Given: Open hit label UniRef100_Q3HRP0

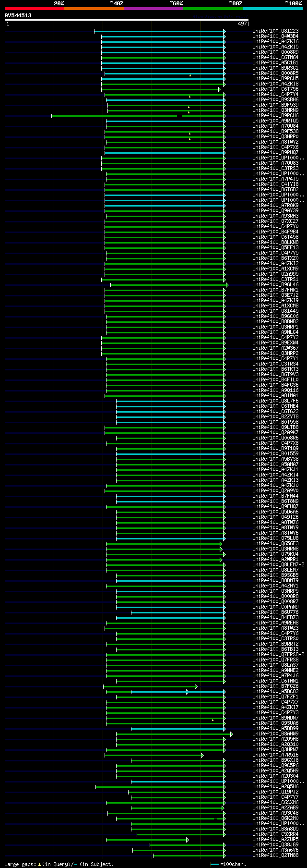Looking at the screenshot, I should tap(275, 137).
